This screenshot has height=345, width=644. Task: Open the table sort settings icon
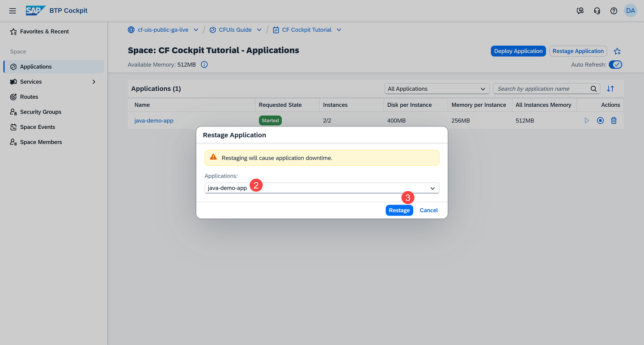[x=610, y=89]
